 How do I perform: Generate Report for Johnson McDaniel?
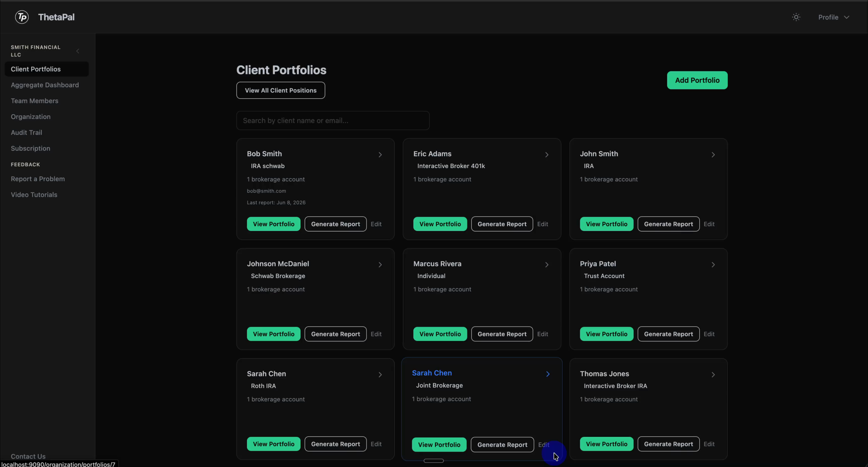tap(335, 334)
